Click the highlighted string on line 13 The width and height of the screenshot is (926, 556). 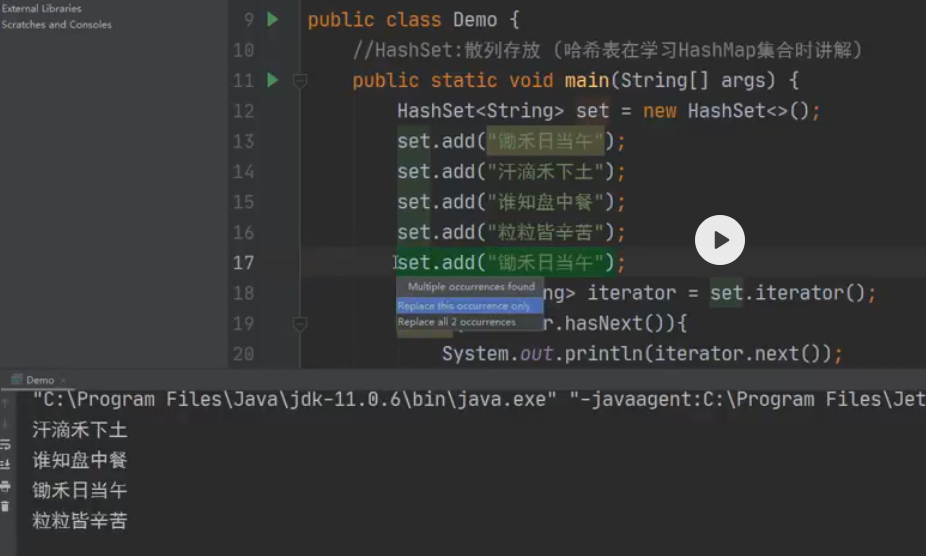coord(545,141)
